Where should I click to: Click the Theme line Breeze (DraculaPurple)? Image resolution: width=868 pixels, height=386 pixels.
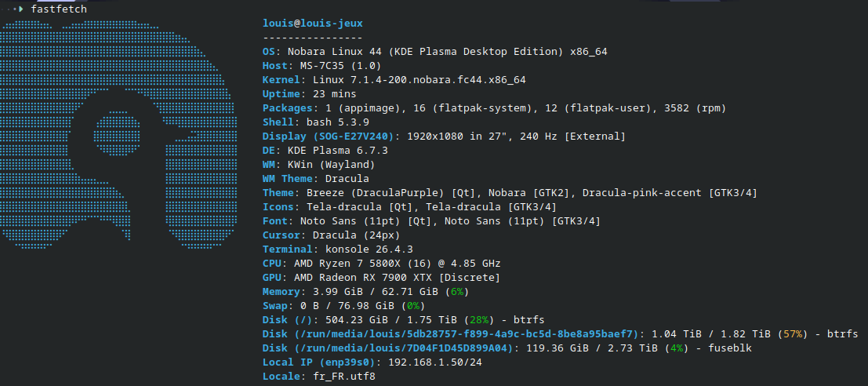pos(510,193)
